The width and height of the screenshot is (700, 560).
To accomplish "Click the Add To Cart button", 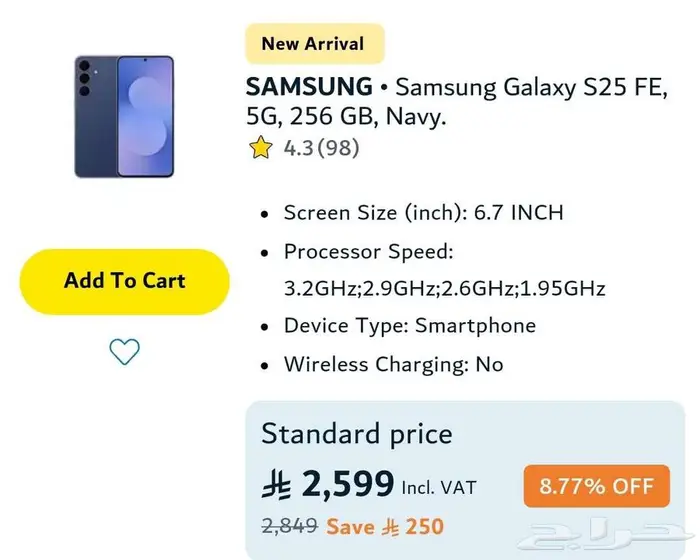I will click(x=124, y=281).
